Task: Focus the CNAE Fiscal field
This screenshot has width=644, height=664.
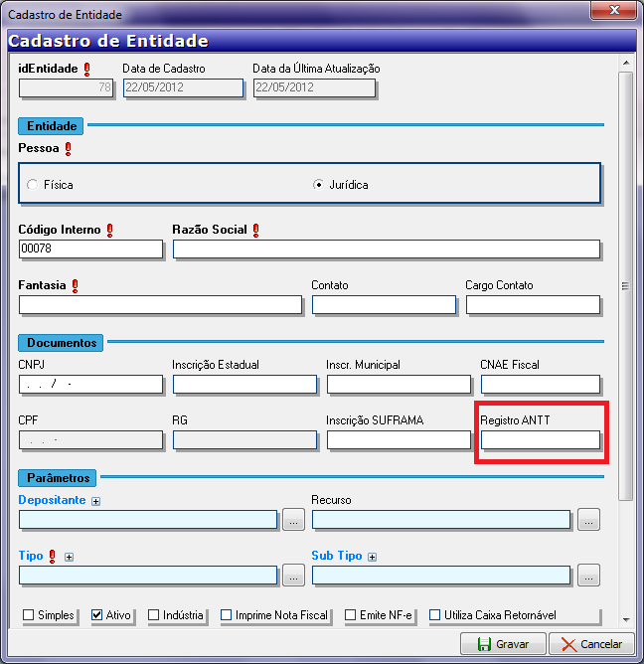Action: 541,385
